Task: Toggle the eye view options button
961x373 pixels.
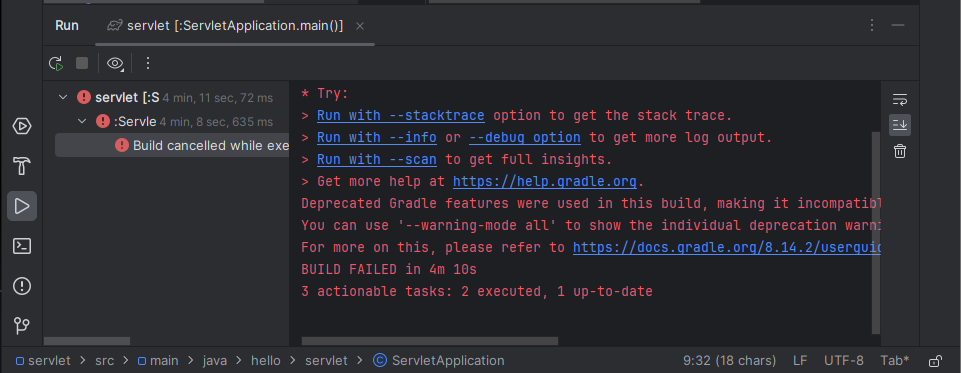Action: (x=115, y=63)
